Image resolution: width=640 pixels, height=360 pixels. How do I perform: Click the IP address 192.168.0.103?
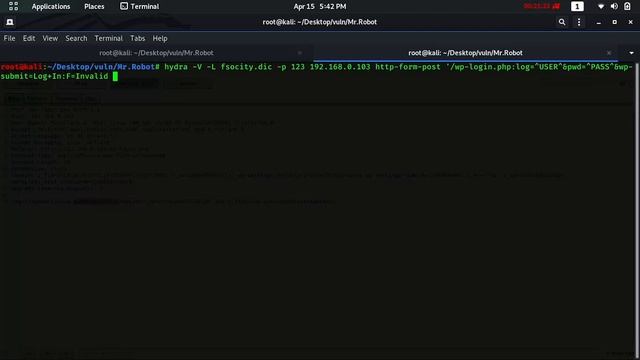[340, 67]
